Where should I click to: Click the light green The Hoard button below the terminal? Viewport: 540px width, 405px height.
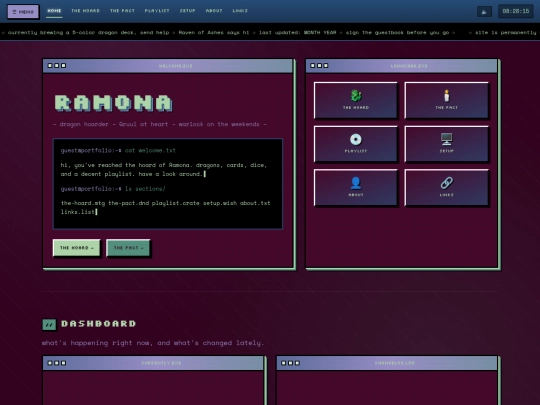pyautogui.click(x=76, y=248)
